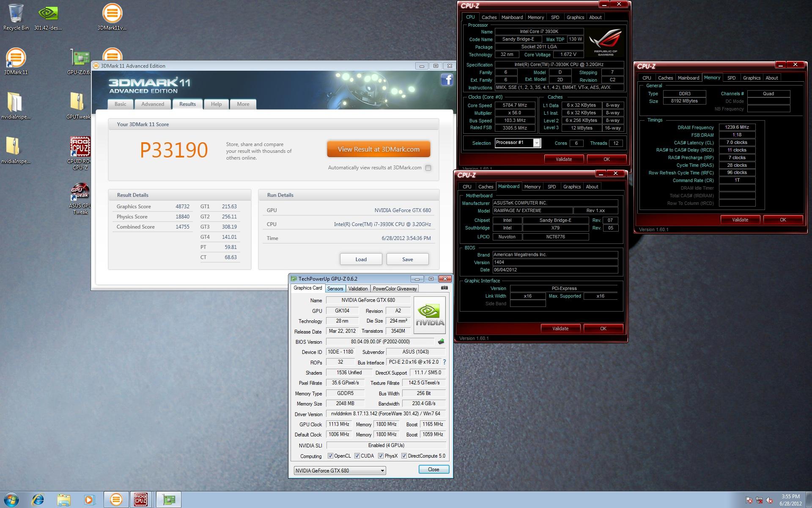Click the Load button in 3DMark 11
Viewport: 812px width, 508px height.
(361, 259)
